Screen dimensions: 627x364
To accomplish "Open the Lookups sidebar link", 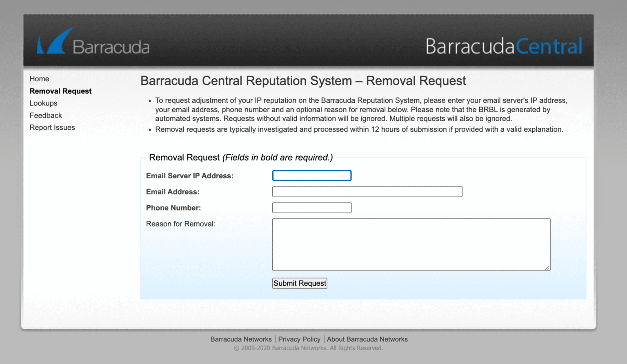I will pyautogui.click(x=43, y=103).
